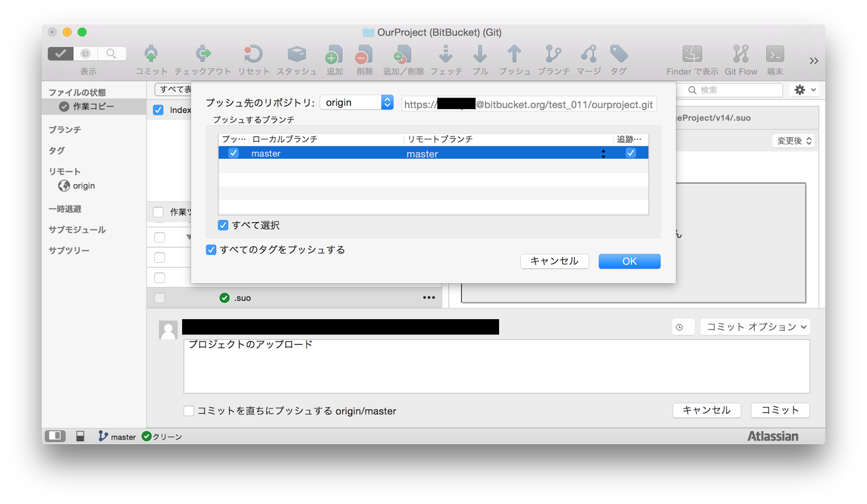Click the Commit (コミット) toolbar icon
Image resolution: width=867 pixels, height=504 pixels.
click(151, 54)
